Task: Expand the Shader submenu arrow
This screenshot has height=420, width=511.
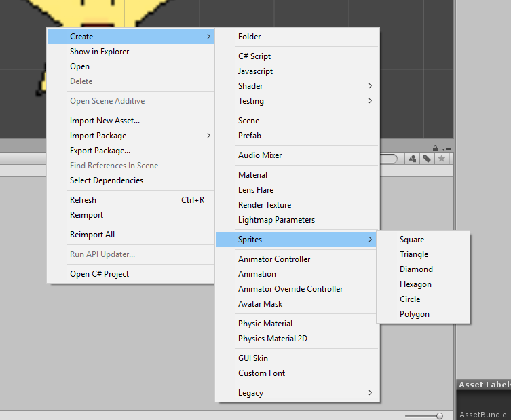Action: pos(371,86)
